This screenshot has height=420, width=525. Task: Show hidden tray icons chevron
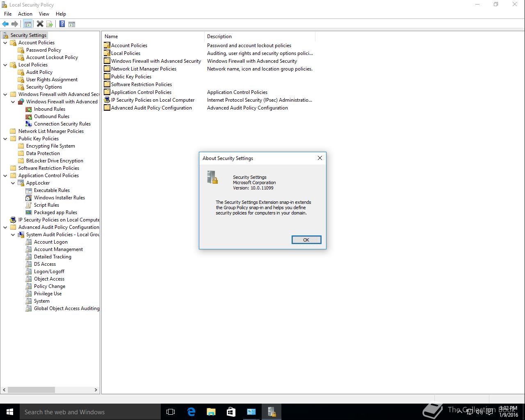click(460, 412)
